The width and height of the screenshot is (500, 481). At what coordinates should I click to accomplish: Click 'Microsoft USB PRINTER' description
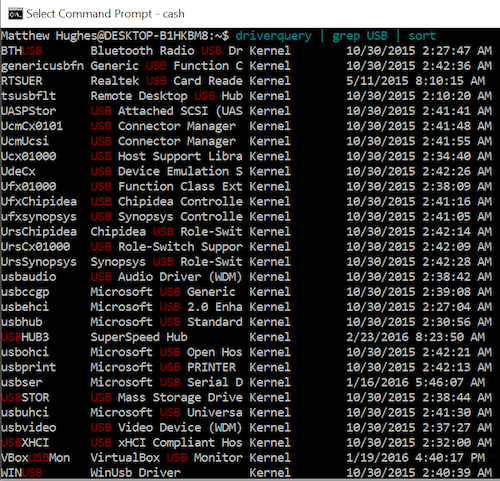[x=163, y=367]
